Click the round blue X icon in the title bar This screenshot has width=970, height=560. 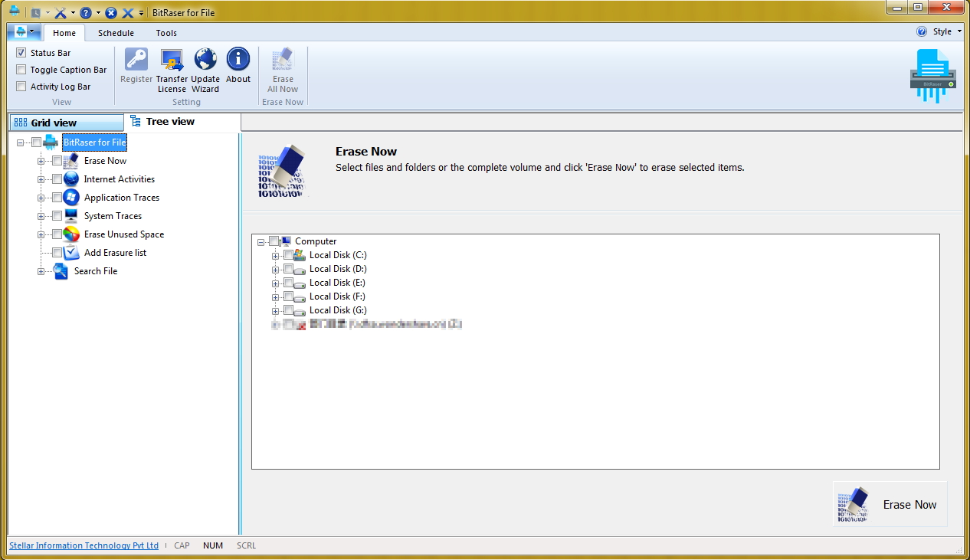coord(111,13)
